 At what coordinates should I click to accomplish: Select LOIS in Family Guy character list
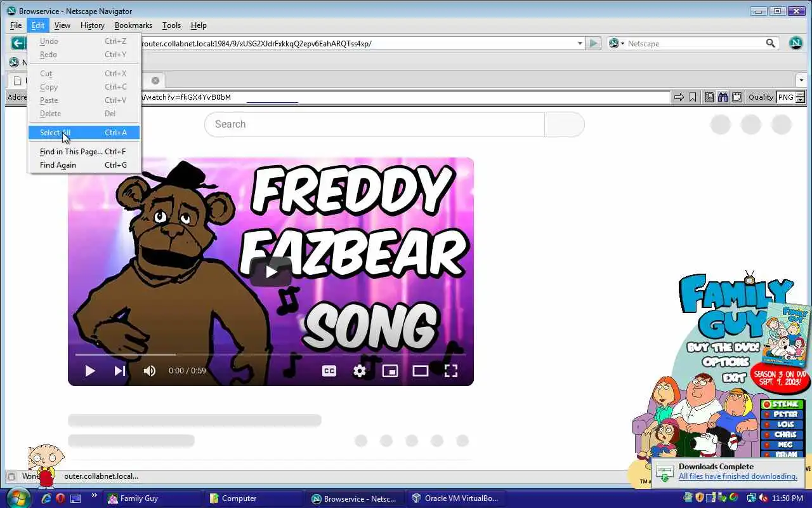[782, 425]
